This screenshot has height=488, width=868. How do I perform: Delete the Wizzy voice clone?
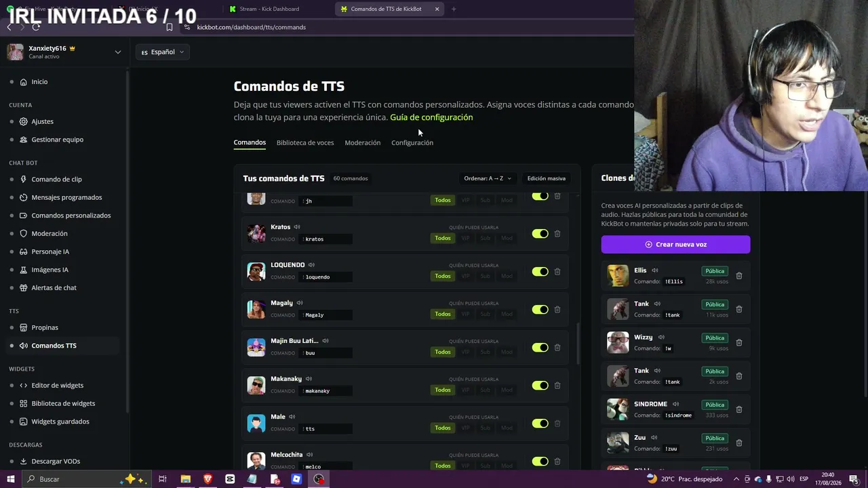(x=739, y=343)
